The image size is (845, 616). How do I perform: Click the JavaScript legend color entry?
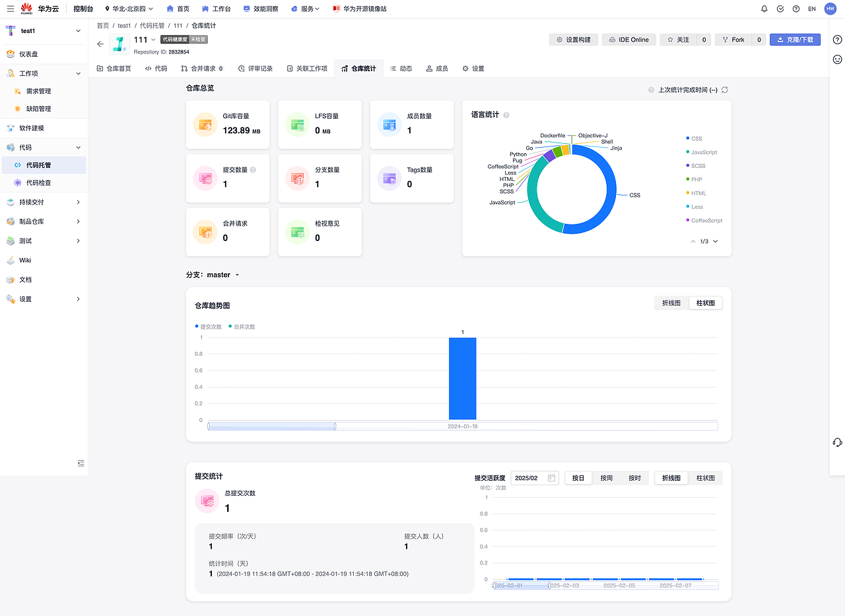click(x=702, y=153)
